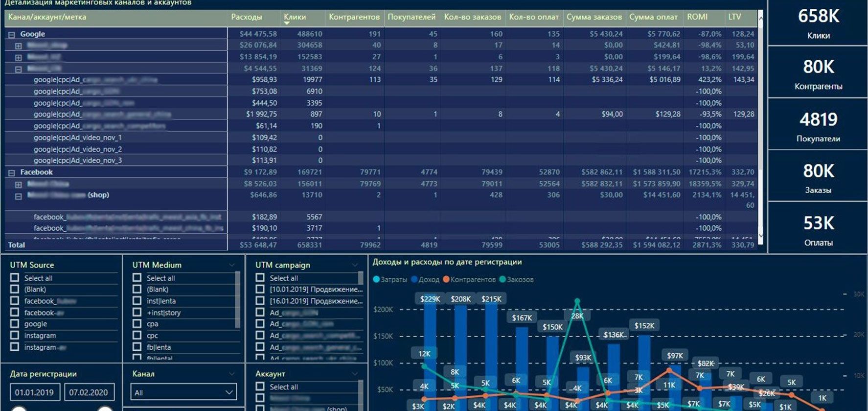This screenshot has height=411, width=868.
Task: Sort table by LTV column
Action: (734, 17)
